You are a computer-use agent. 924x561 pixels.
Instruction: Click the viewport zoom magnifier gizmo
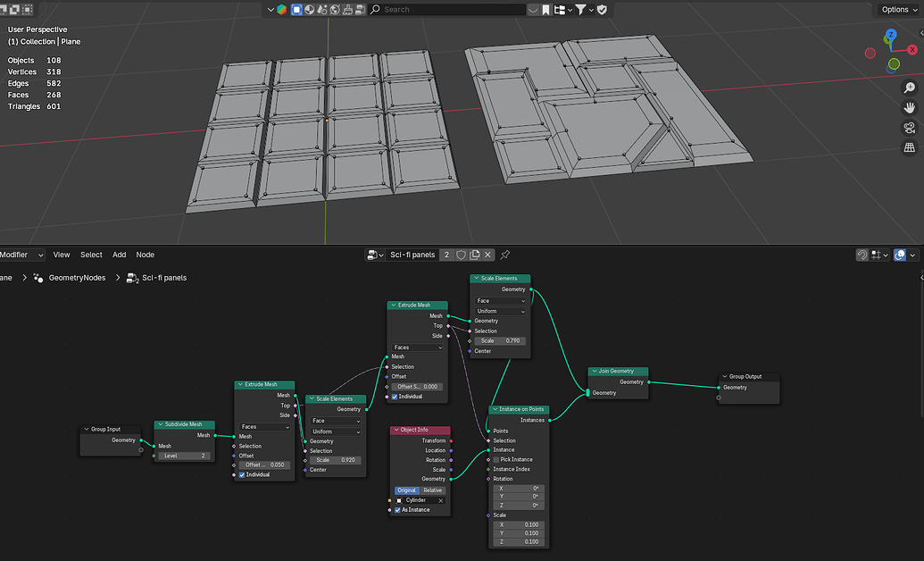tap(909, 88)
